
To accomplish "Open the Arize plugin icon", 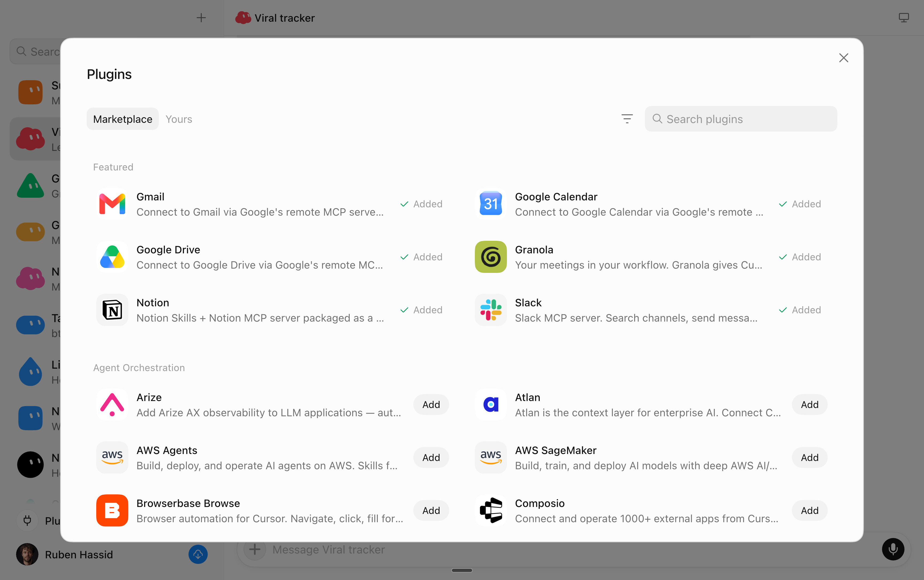I will click(112, 404).
